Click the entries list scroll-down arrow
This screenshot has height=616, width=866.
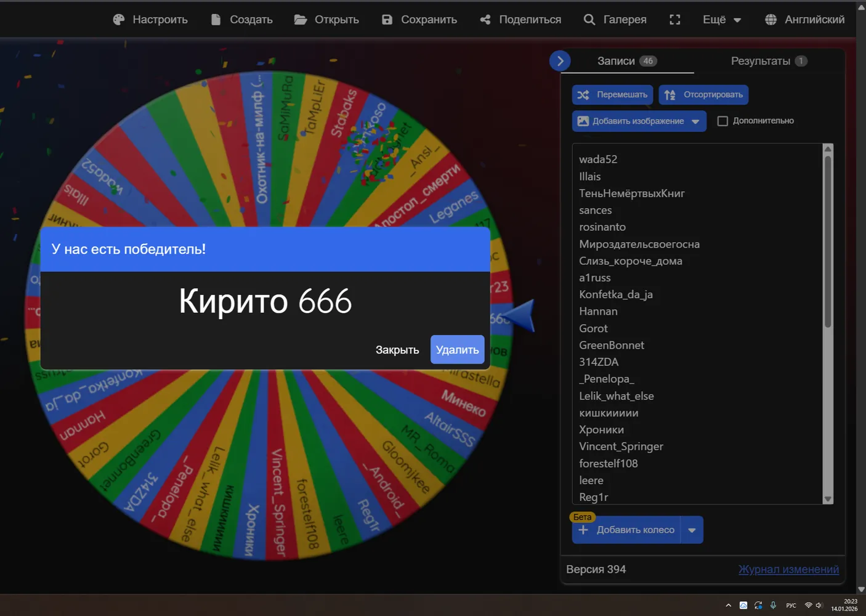point(828,499)
